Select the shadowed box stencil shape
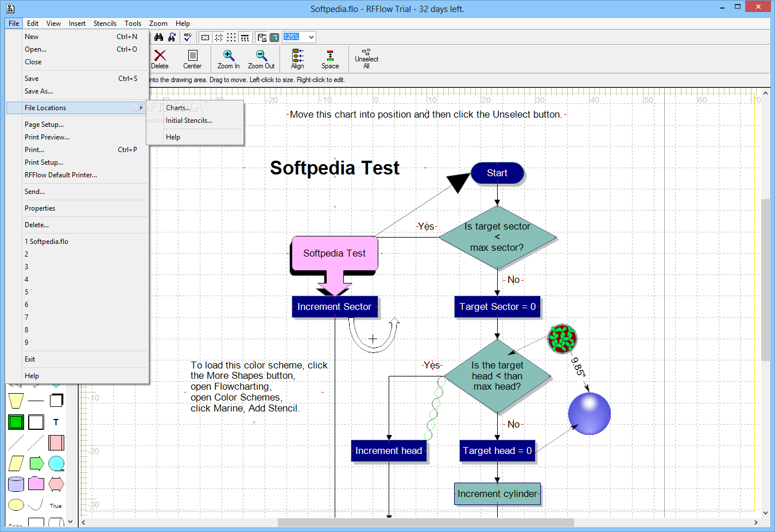775x532 pixels. click(x=56, y=400)
